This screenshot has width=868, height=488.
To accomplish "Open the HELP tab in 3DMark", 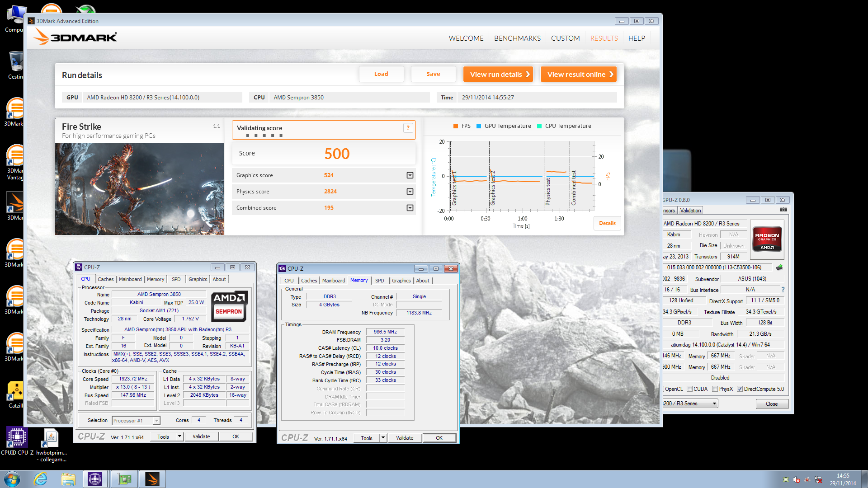I will (637, 38).
